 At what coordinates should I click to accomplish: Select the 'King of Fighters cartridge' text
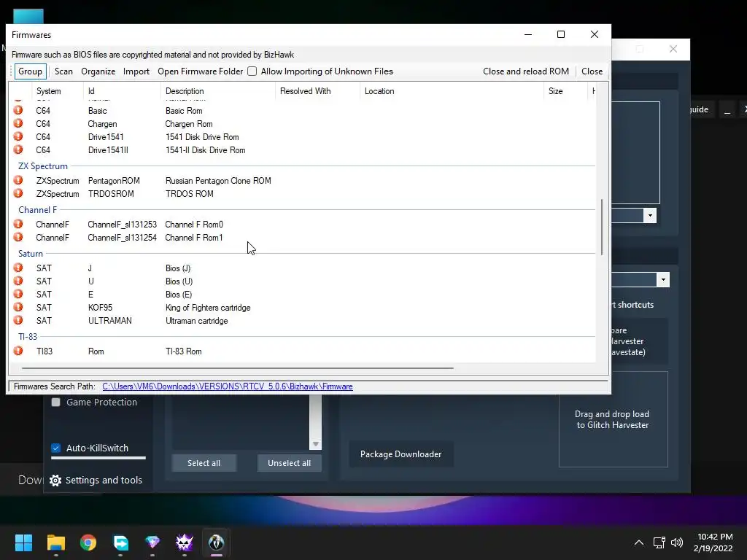(208, 308)
